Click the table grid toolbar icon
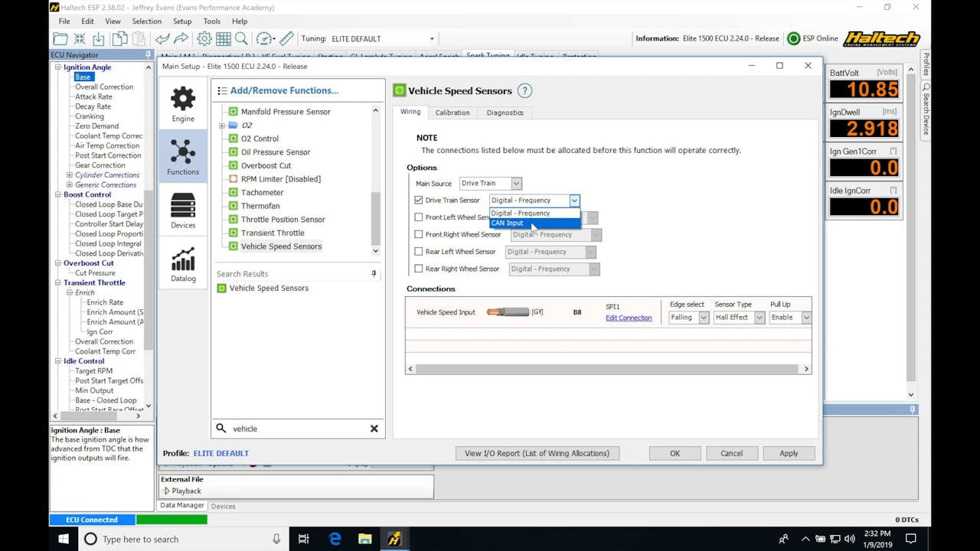The width and height of the screenshot is (980, 551). [x=224, y=39]
